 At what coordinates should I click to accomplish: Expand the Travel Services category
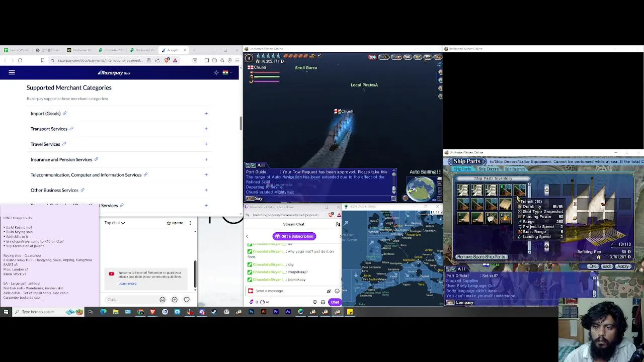(x=206, y=144)
